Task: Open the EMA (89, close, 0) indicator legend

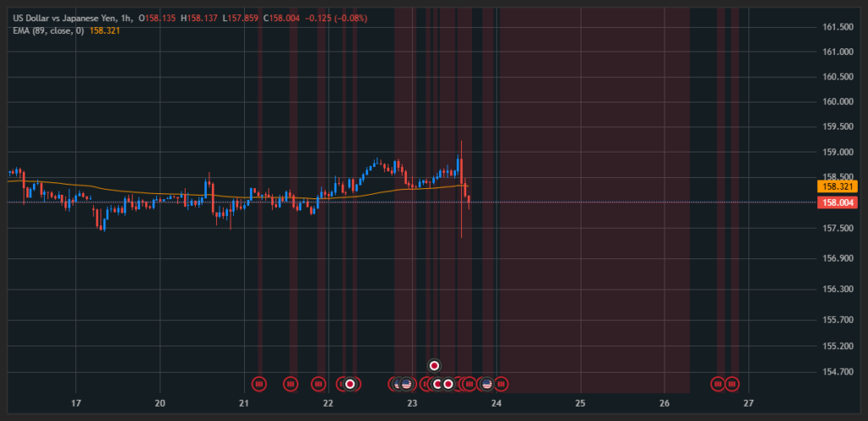Action: click(48, 30)
